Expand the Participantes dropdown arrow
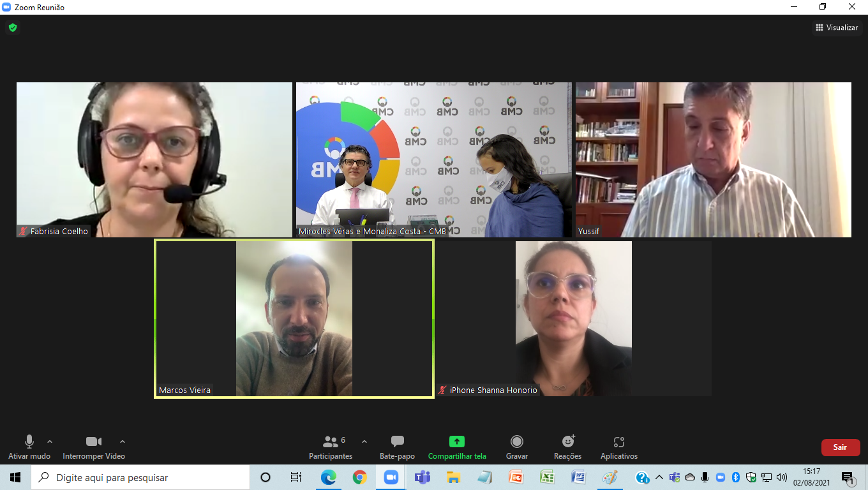 pos(364,441)
